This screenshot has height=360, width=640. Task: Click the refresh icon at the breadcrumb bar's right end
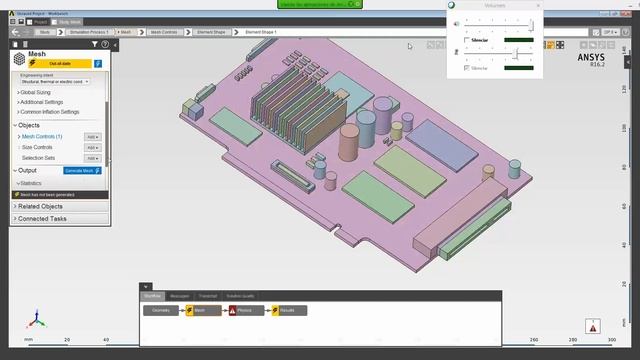pos(625,32)
